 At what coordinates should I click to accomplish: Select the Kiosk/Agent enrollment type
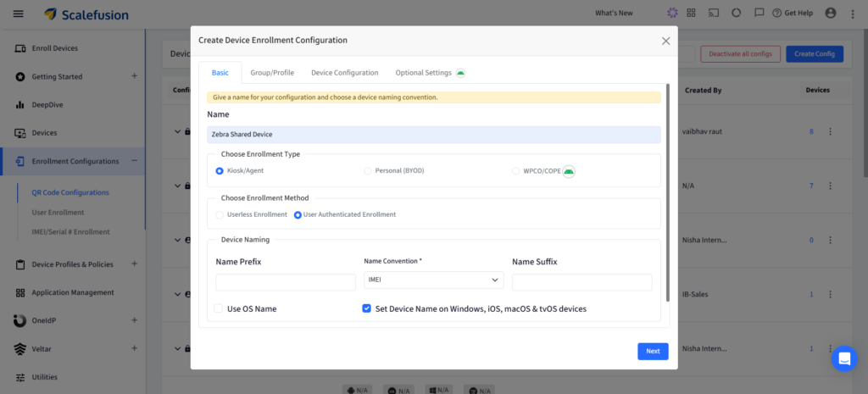click(x=220, y=171)
